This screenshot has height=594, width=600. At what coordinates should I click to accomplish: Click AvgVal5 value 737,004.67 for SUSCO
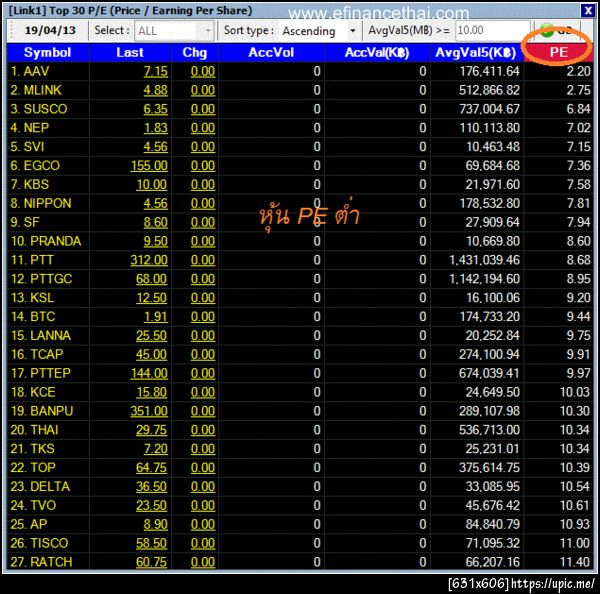[x=489, y=109]
